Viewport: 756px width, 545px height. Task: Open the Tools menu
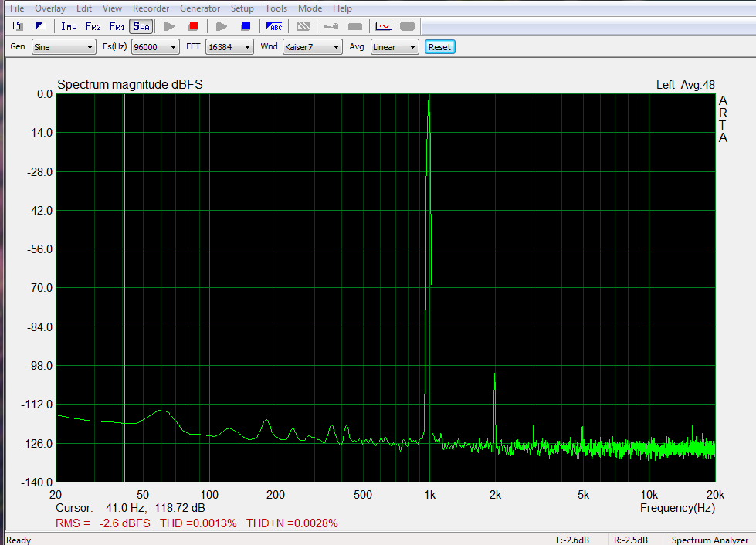click(276, 8)
